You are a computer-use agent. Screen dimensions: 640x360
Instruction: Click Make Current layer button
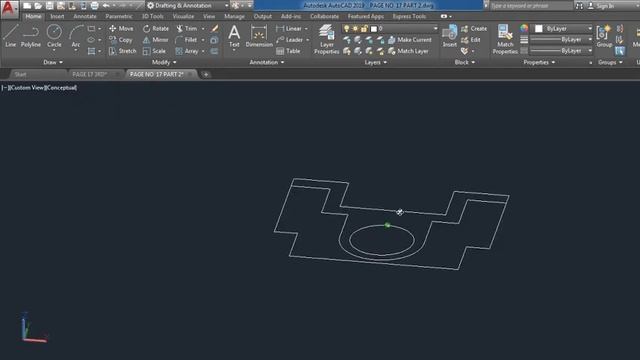pyautogui.click(x=410, y=40)
